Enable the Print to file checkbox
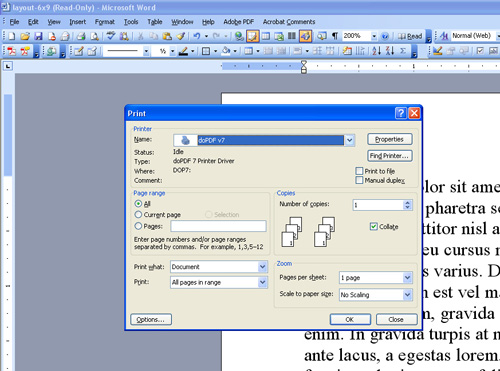The height and width of the screenshot is (371, 500). click(359, 171)
